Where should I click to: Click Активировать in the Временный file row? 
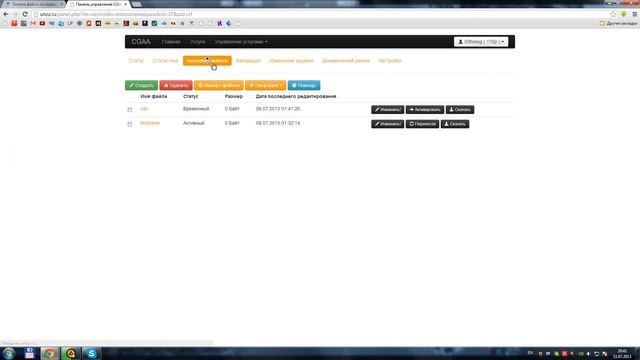click(425, 109)
